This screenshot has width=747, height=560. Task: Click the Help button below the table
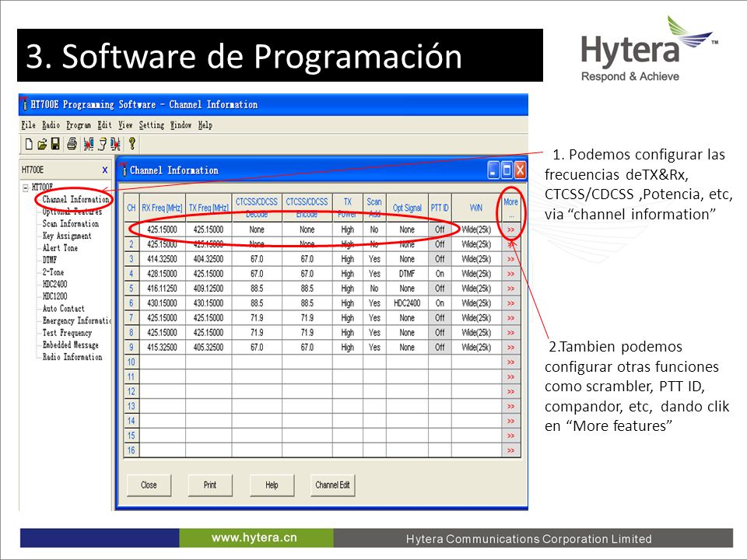(272, 485)
